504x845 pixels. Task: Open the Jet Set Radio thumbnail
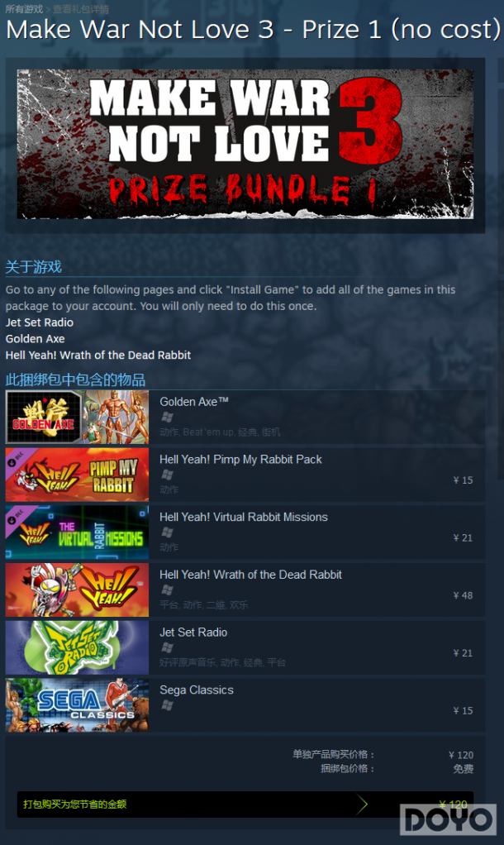[77, 647]
